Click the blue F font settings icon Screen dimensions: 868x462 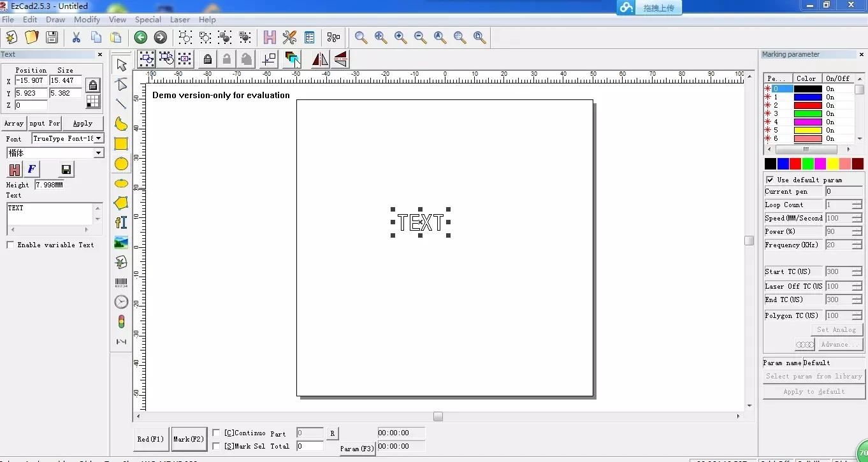tap(32, 169)
